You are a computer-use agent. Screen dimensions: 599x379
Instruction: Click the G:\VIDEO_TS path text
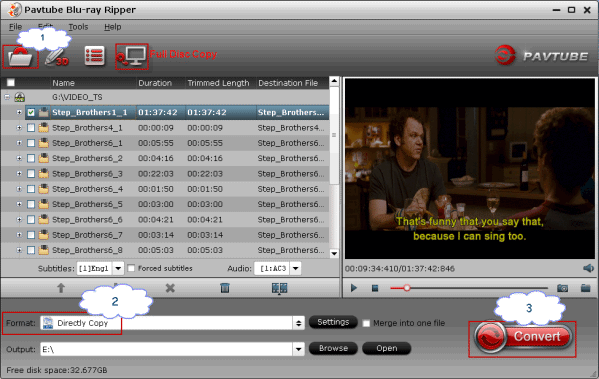point(77,97)
